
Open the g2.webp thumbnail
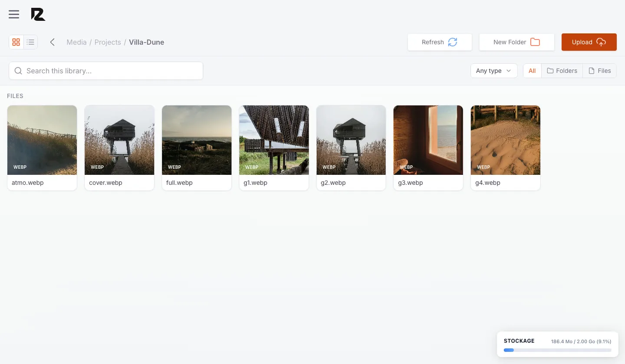(x=351, y=140)
